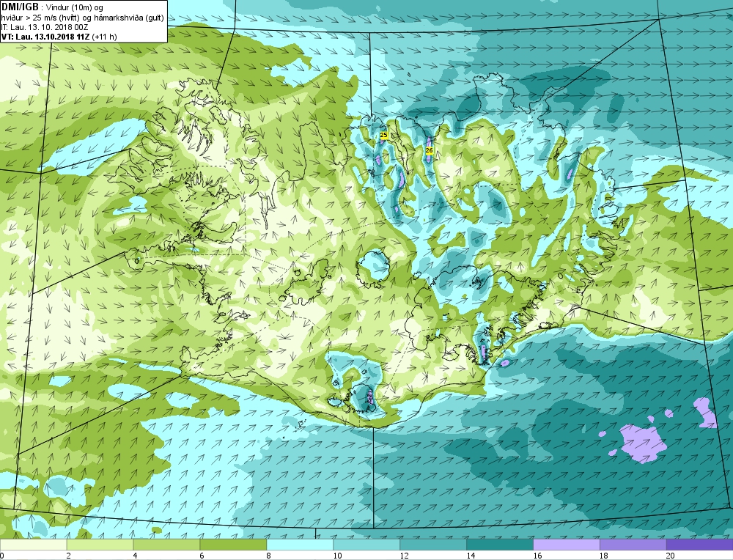The image size is (733, 560).
Task: Select the 18–20 medium purple legend swatch
Action: point(633,545)
